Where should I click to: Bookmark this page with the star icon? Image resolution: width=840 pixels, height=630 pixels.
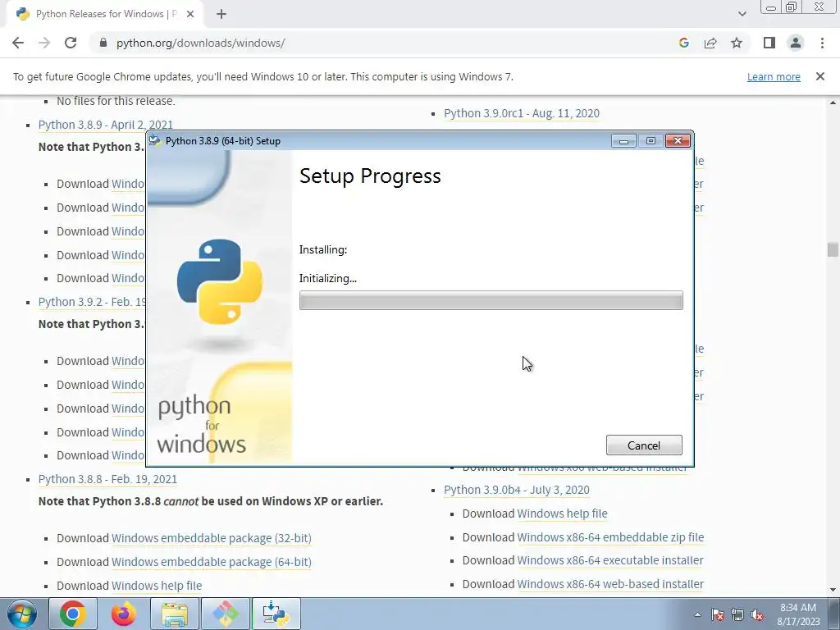[x=737, y=43]
